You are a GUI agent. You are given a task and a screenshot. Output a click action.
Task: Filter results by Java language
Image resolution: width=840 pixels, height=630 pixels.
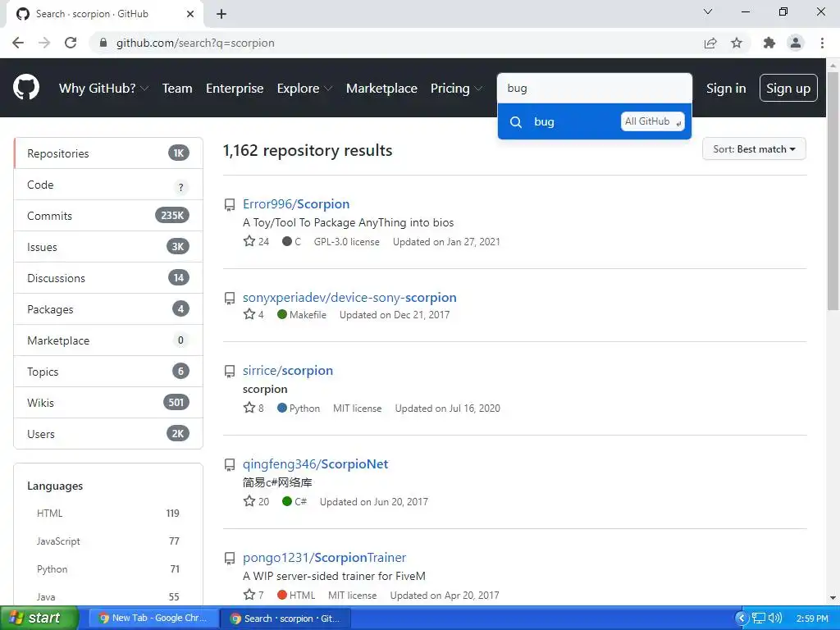click(108, 597)
